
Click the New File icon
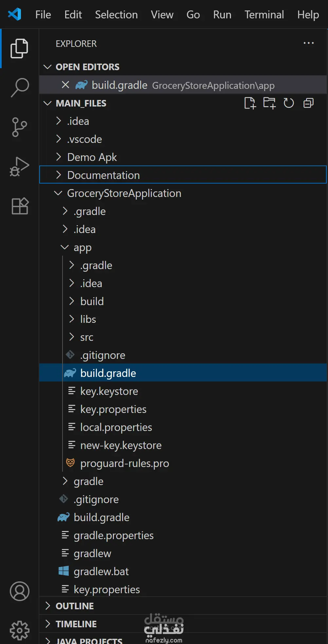[x=250, y=103]
